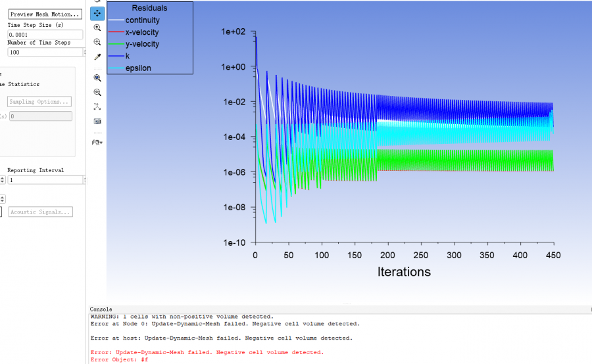The height and width of the screenshot is (364, 592).
Task: Click the 450 x-axis tick label
Action: point(553,256)
